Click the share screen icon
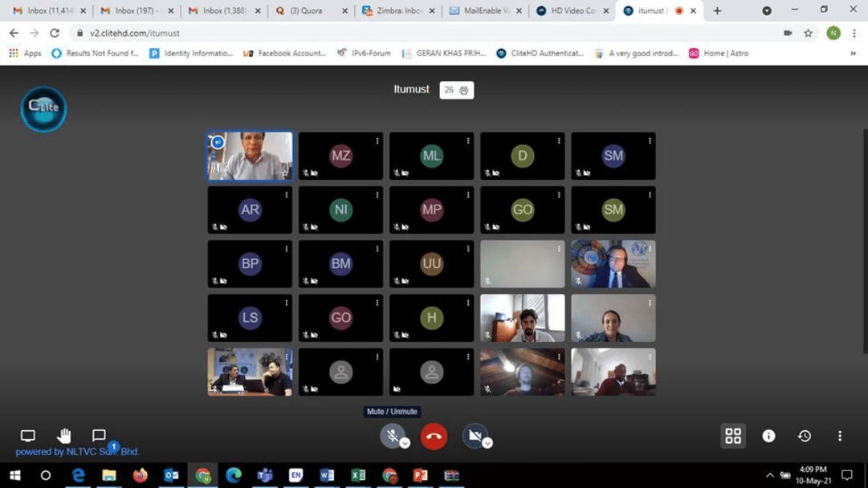Viewport: 868px width, 488px height. (27, 436)
